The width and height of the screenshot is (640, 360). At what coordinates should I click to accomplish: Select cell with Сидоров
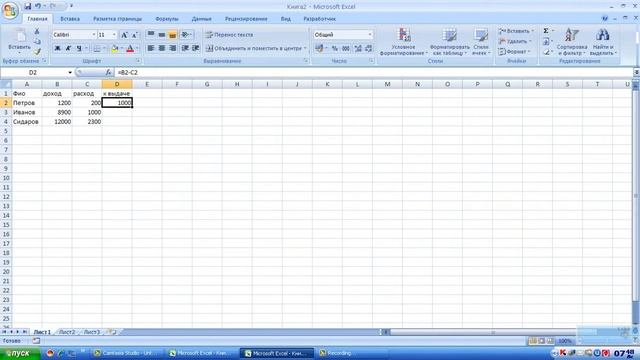pyautogui.click(x=27, y=122)
